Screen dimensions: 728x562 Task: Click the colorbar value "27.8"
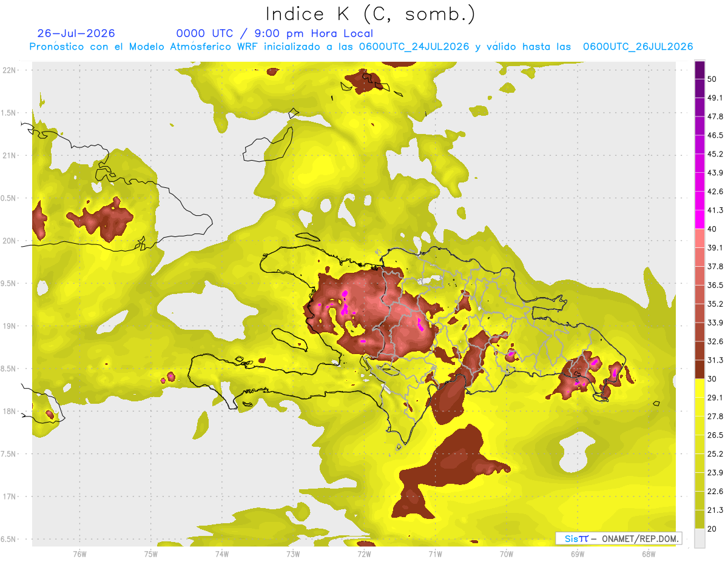pos(715,416)
